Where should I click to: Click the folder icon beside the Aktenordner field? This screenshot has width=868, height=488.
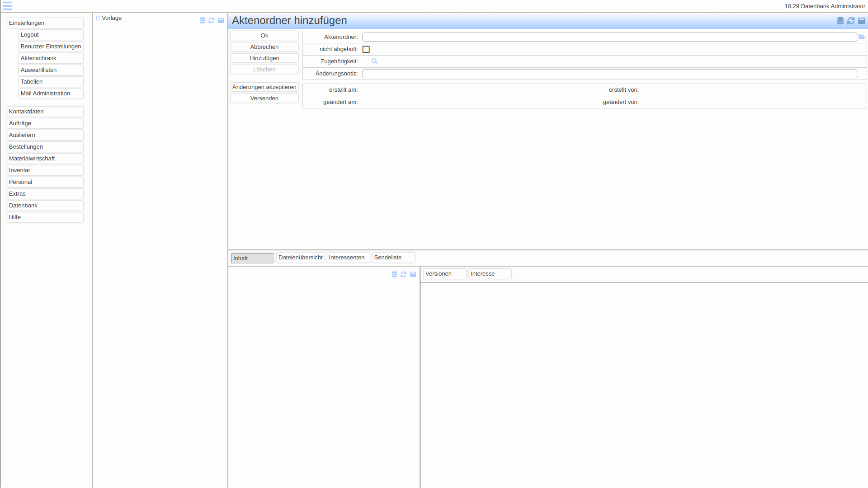point(862,37)
